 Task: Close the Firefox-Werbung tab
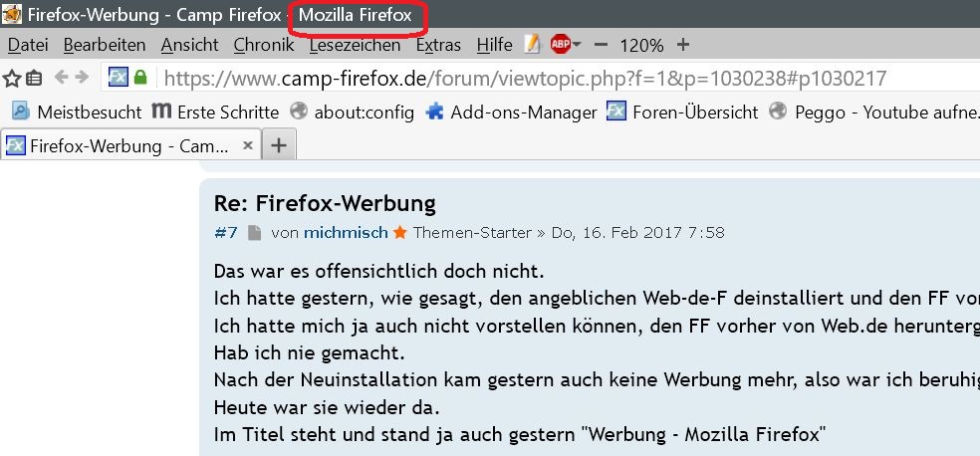pyautogui.click(x=248, y=145)
